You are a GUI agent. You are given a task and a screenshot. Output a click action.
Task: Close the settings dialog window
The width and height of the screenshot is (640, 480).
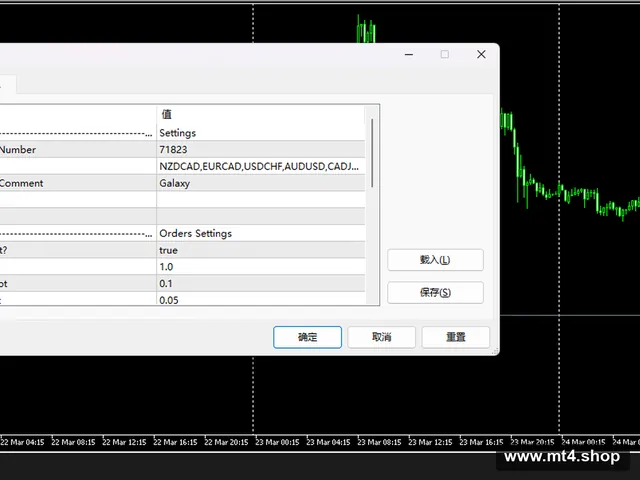(481, 54)
